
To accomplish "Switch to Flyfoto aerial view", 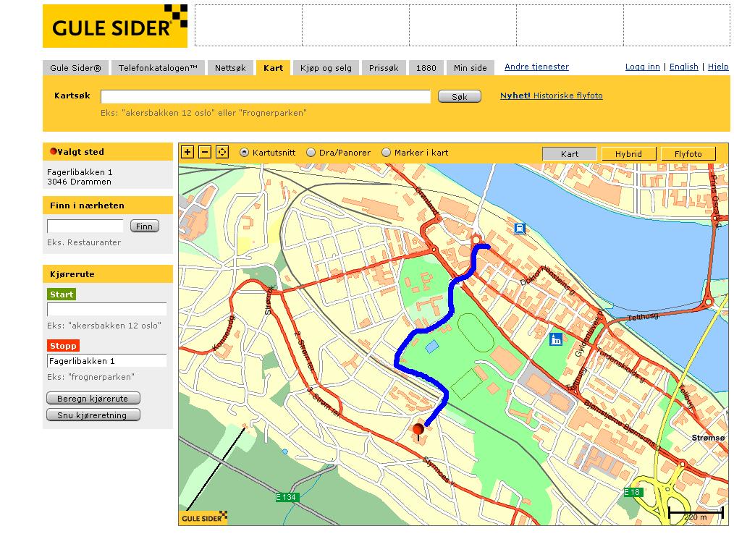I will pos(688,154).
